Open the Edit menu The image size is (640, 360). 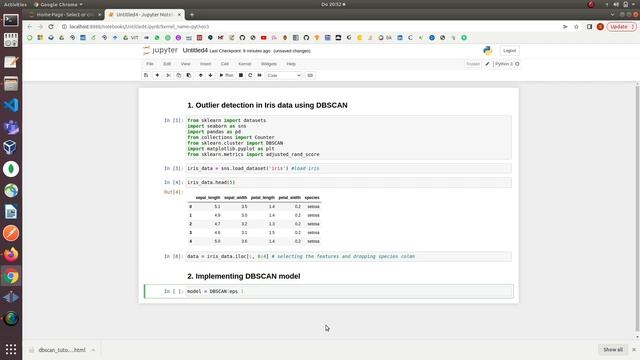pos(167,64)
